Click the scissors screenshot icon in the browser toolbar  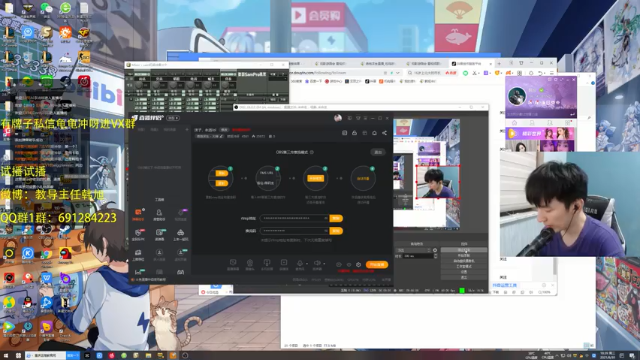tap(475, 73)
